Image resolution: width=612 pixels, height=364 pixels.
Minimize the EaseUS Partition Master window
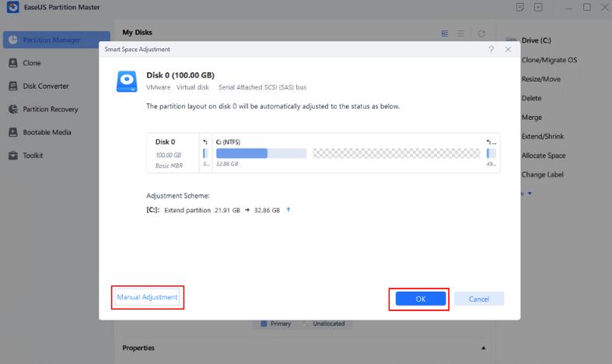(568, 8)
